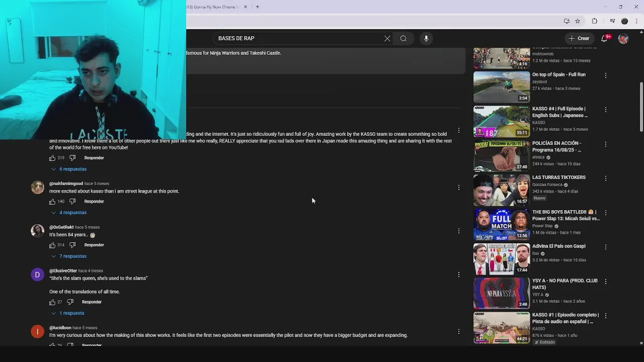Open menu for Adivina El País video

point(605,247)
